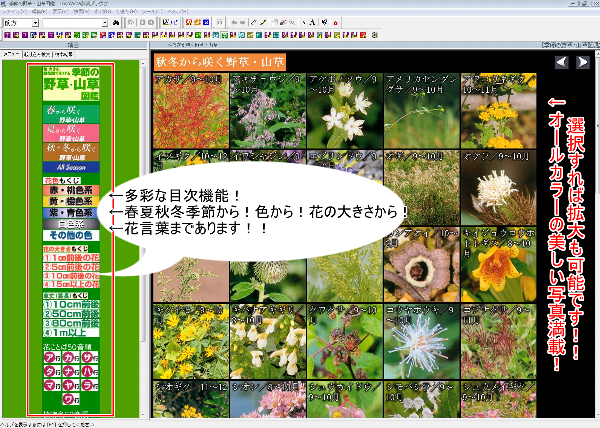Open 秋・冬から咲く野草・山草 index

tap(71, 152)
